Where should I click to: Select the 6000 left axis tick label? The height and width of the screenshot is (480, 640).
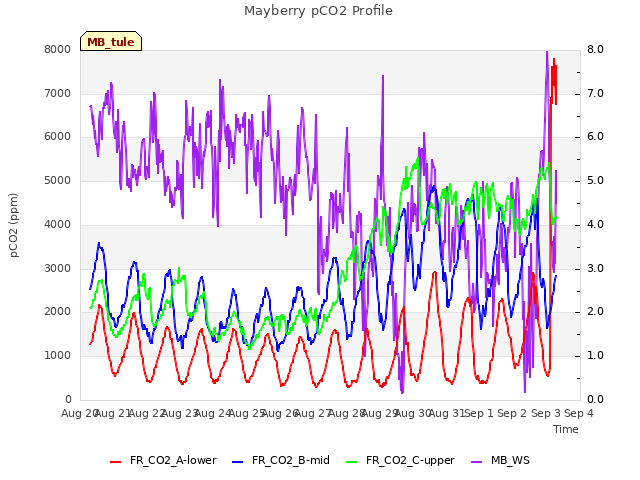[x=58, y=137]
